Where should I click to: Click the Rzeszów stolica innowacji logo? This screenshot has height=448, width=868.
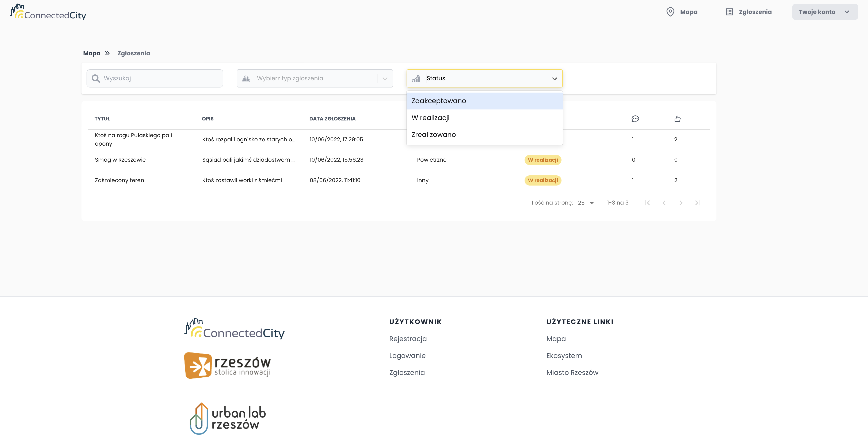[x=227, y=365]
